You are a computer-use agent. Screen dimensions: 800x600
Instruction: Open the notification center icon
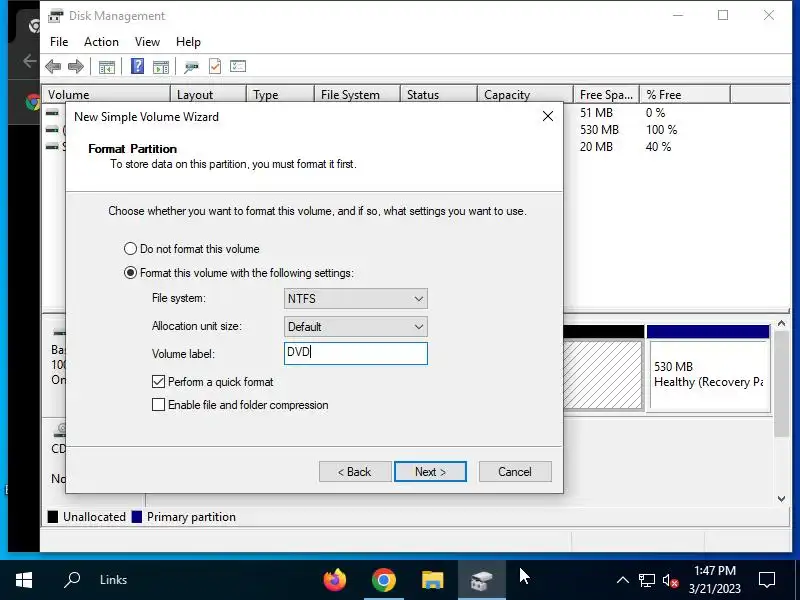[x=767, y=580]
